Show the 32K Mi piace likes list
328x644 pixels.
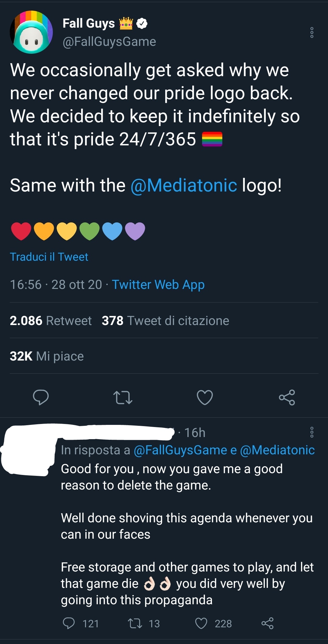[x=46, y=356]
